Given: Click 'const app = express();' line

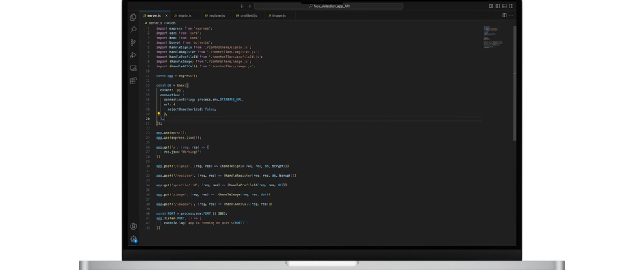Looking at the screenshot, I should (177, 76).
